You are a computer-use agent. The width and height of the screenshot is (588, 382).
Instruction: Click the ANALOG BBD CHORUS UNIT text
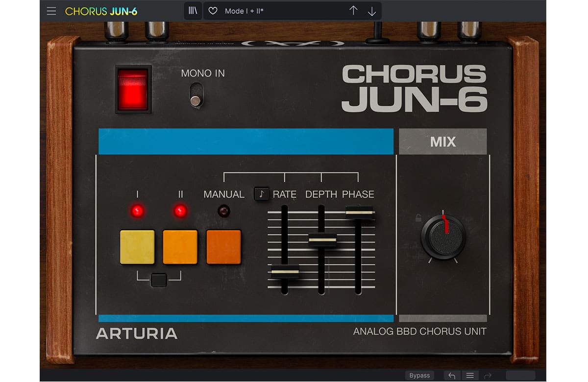pyautogui.click(x=420, y=332)
